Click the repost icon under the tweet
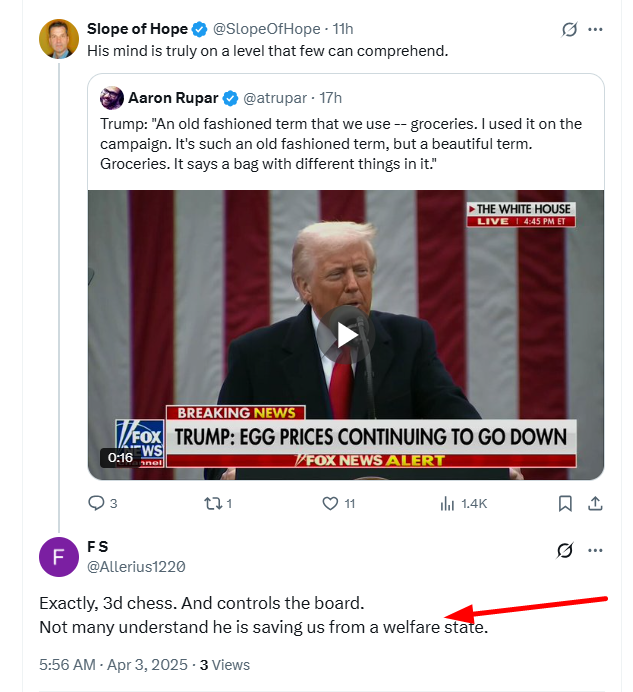The image size is (633, 692). 211,503
